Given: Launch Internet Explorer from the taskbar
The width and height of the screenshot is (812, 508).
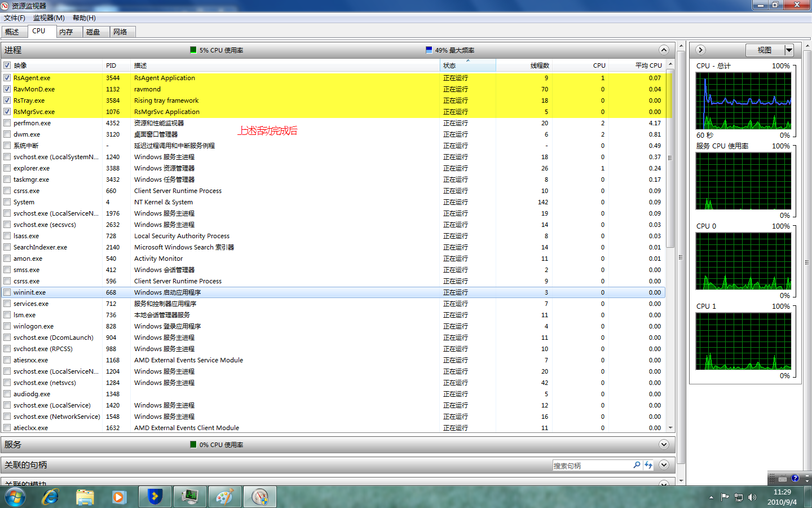Looking at the screenshot, I should [x=51, y=497].
